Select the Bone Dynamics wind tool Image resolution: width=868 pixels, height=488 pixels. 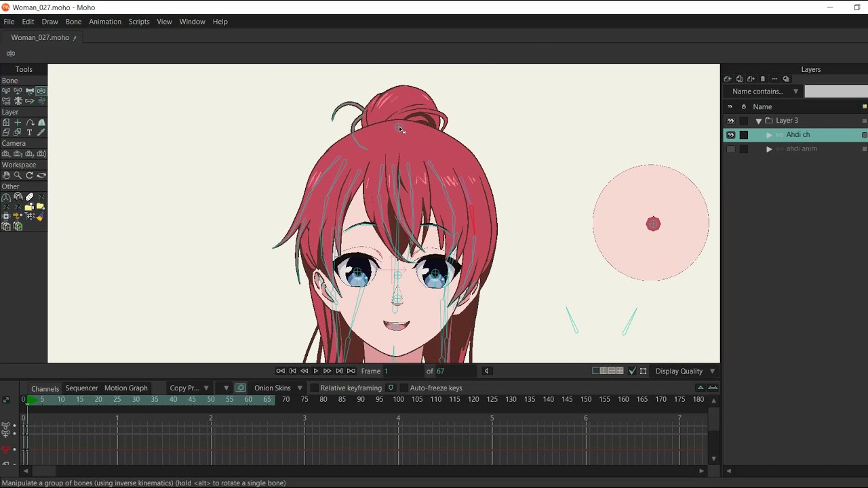(41, 101)
